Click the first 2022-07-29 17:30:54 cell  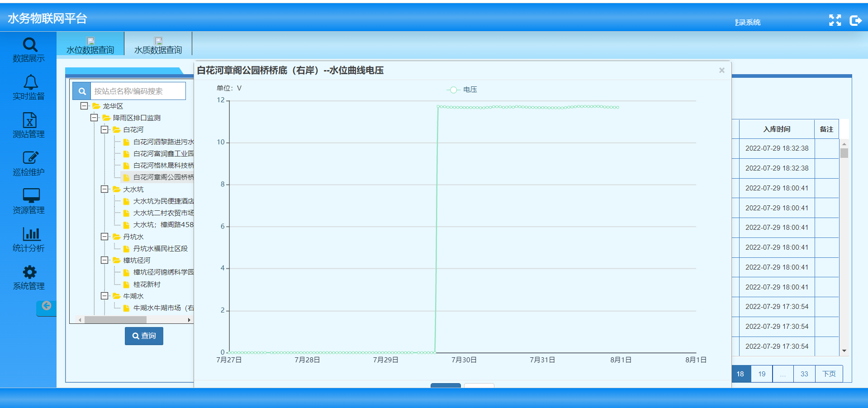[777, 307]
